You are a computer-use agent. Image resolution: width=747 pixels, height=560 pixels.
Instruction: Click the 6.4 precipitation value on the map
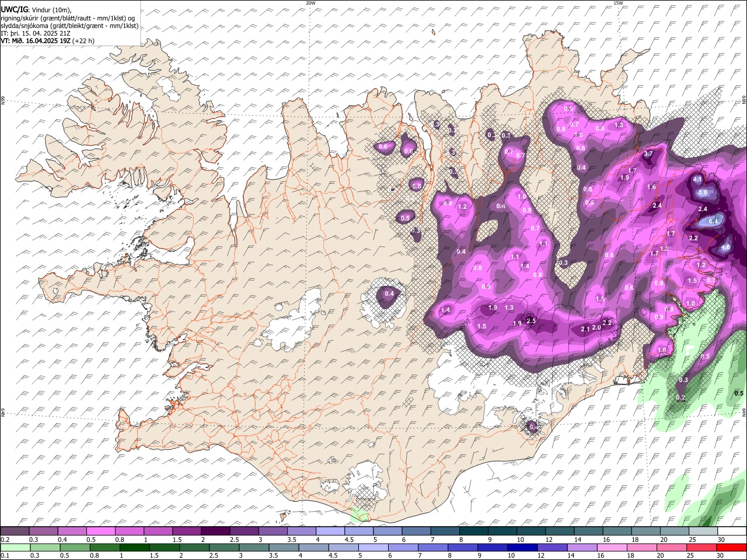tap(713, 221)
